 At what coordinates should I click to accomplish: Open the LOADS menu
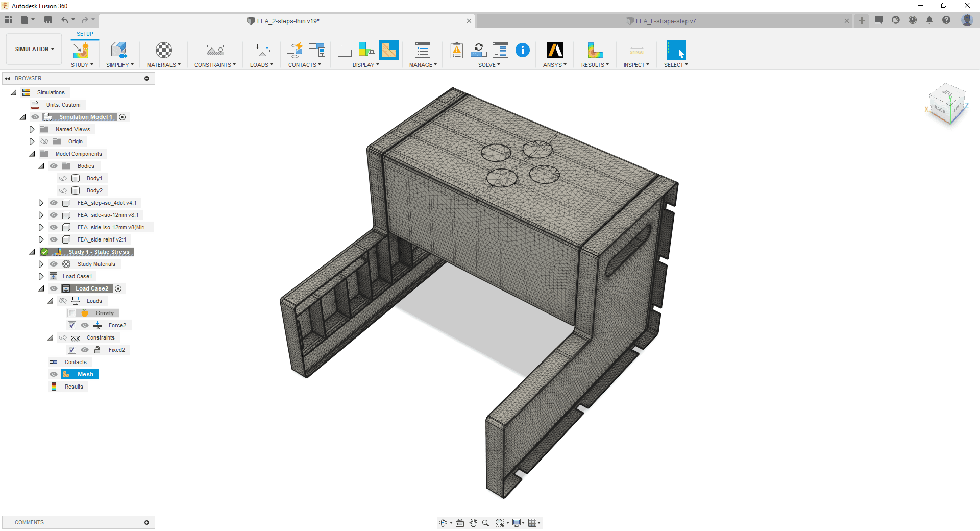[x=261, y=65]
